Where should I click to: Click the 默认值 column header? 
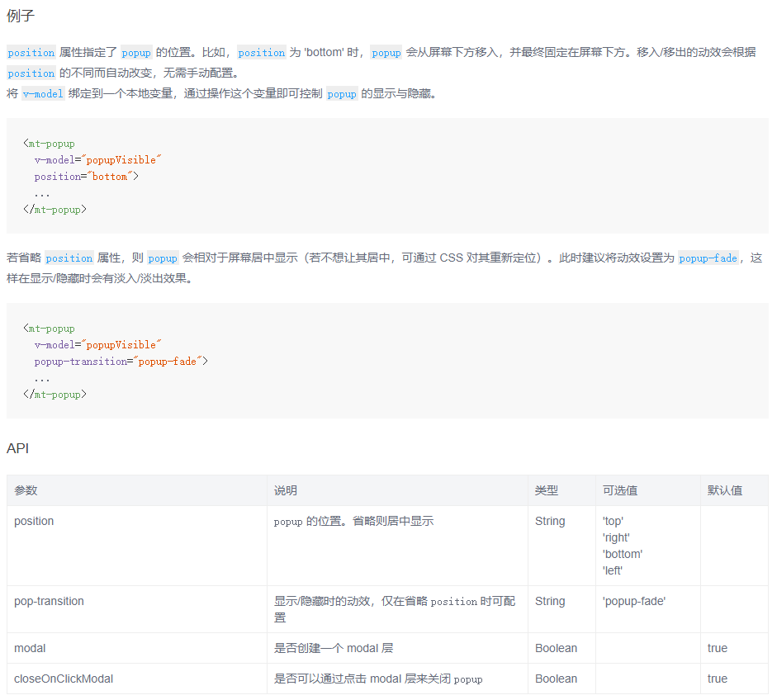click(x=725, y=490)
